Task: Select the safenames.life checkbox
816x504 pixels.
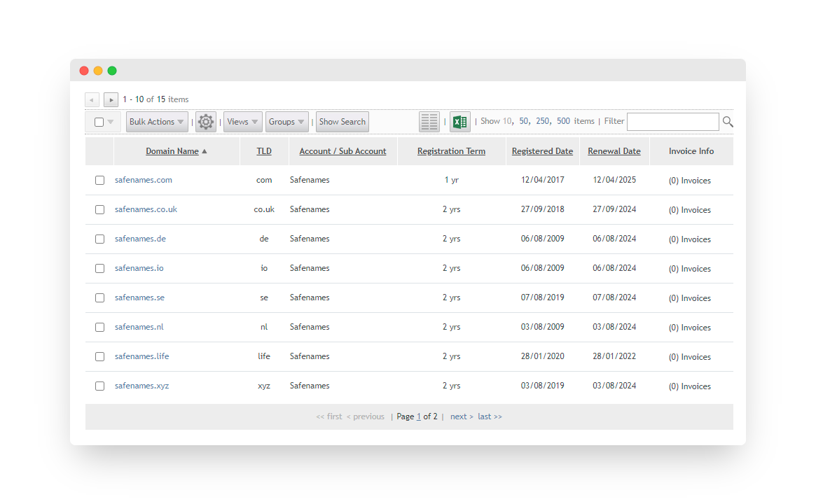Action: (100, 357)
